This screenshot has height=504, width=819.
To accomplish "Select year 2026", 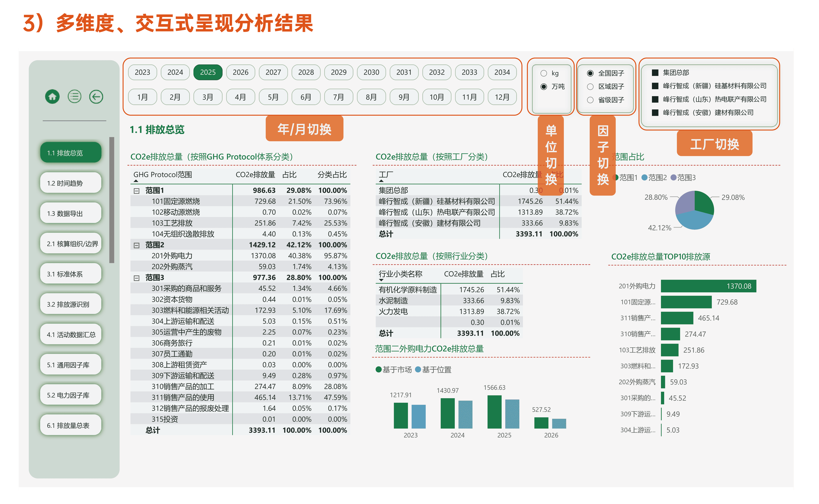I will pyautogui.click(x=240, y=72).
